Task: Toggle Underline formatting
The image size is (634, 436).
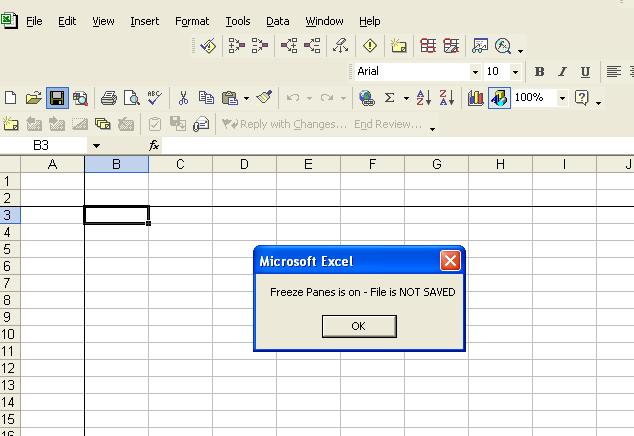Action: pos(585,72)
